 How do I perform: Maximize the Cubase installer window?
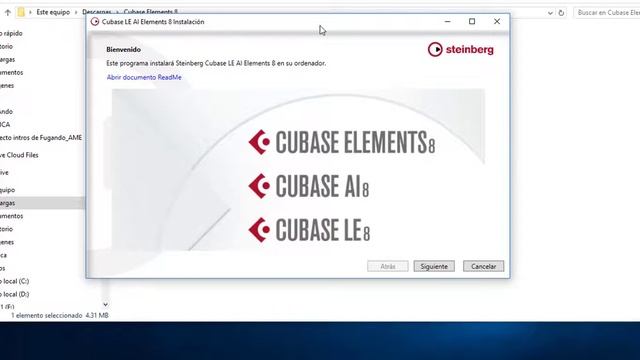tap(472, 21)
